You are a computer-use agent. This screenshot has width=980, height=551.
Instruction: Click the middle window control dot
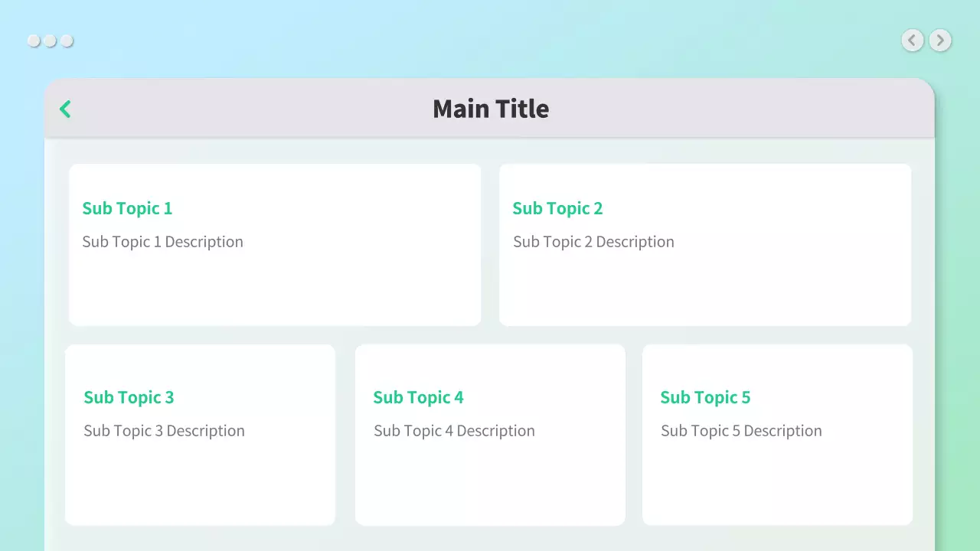tap(50, 41)
